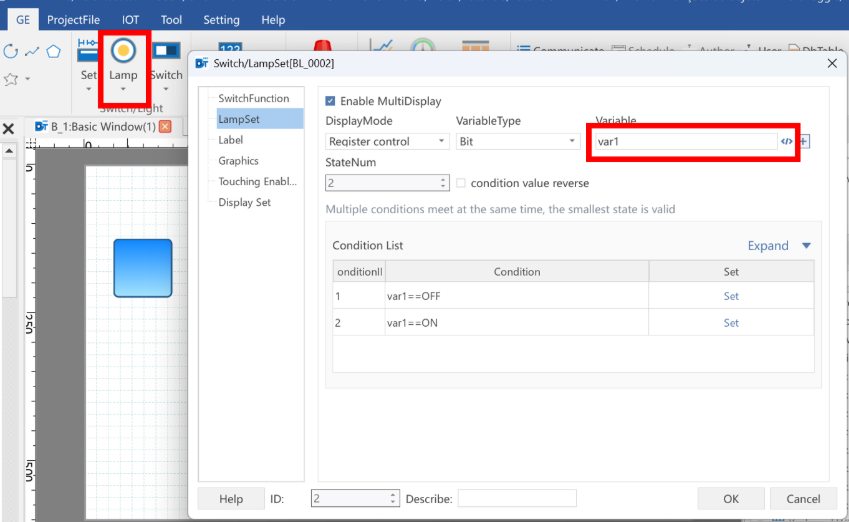849x522 pixels.
Task: Select the blue lamp object on canvas
Action: point(143,268)
